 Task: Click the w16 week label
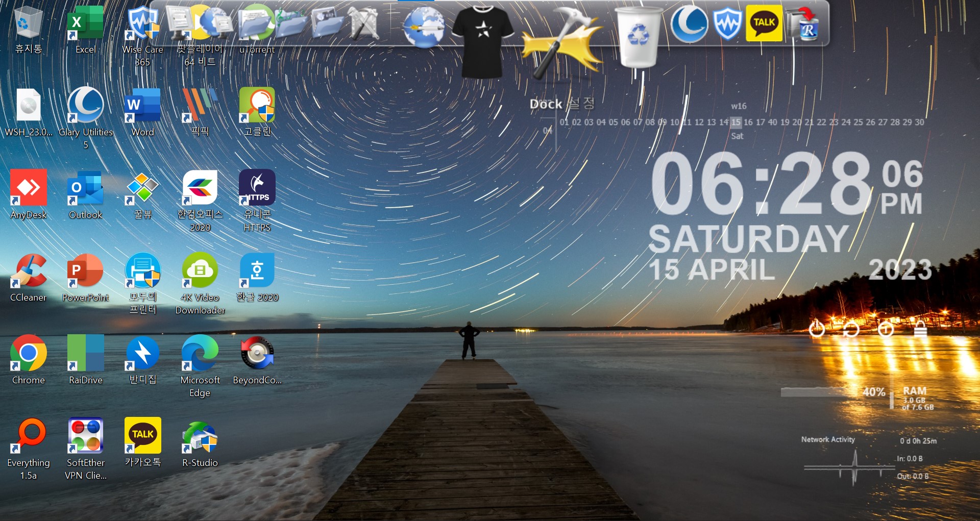point(739,106)
